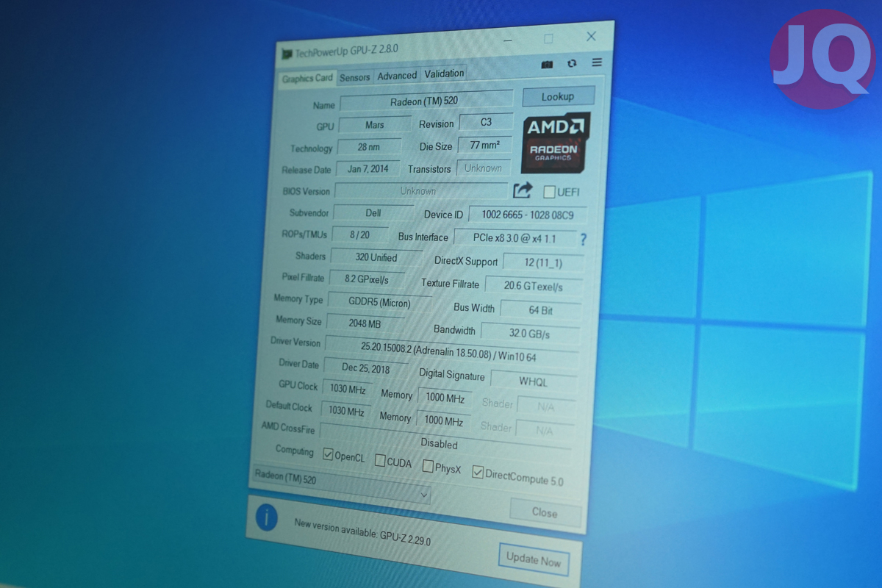The height and width of the screenshot is (588, 882).
Task: Click the refresh icon in GPU-Z toolbar
Action: 572,63
